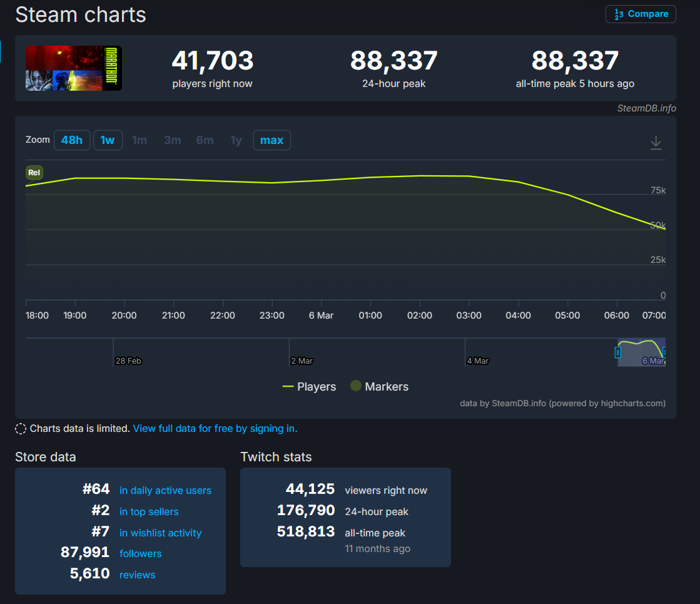Set chart zoom to max
Viewport: 700px width, 604px height.
pyautogui.click(x=271, y=140)
